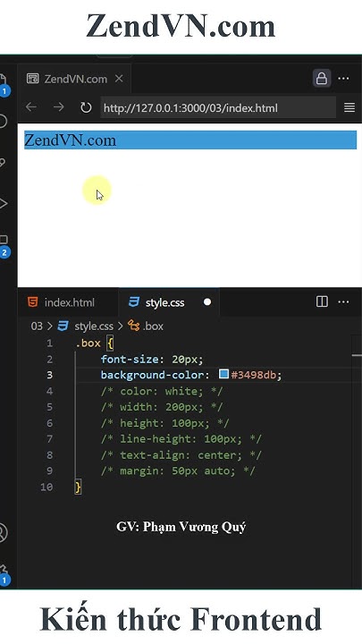Click line number 3 in the gutter
Image resolution: width=362 pixels, height=644 pixels.
pyautogui.click(x=50, y=375)
